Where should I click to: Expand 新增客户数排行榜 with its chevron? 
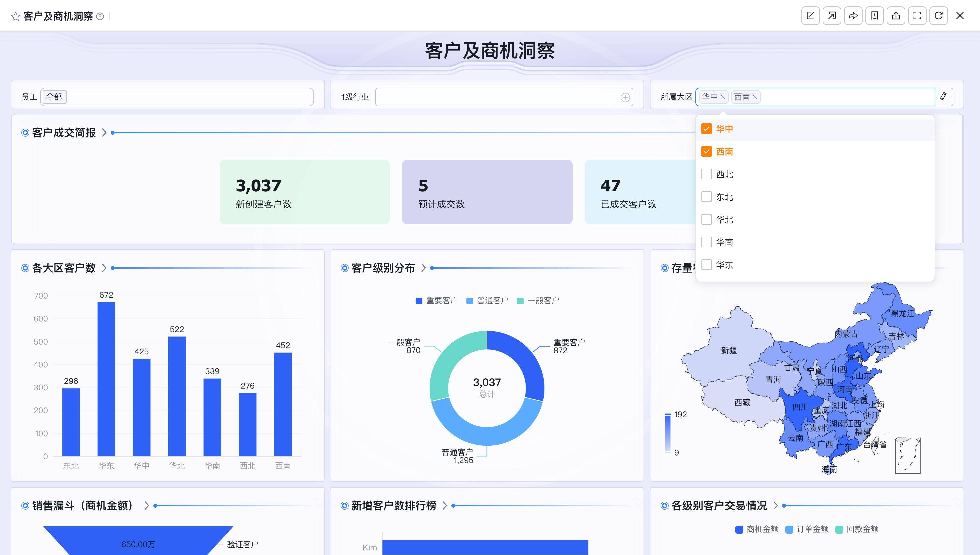pos(444,506)
